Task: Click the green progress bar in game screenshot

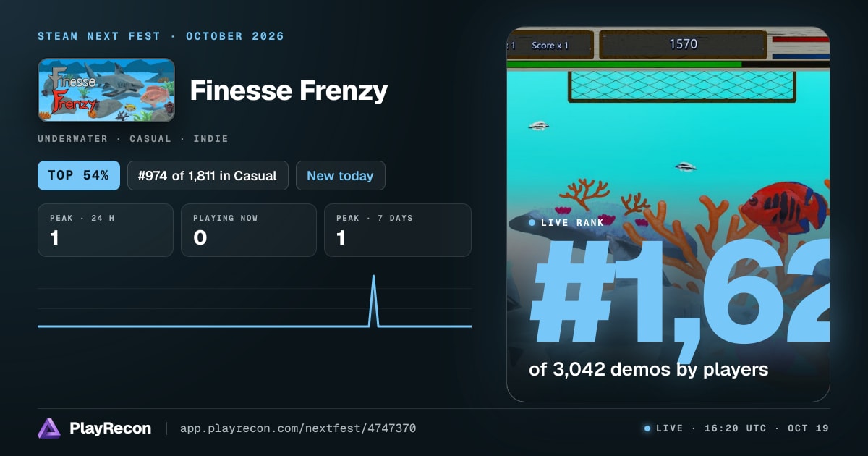Action: 624,64
